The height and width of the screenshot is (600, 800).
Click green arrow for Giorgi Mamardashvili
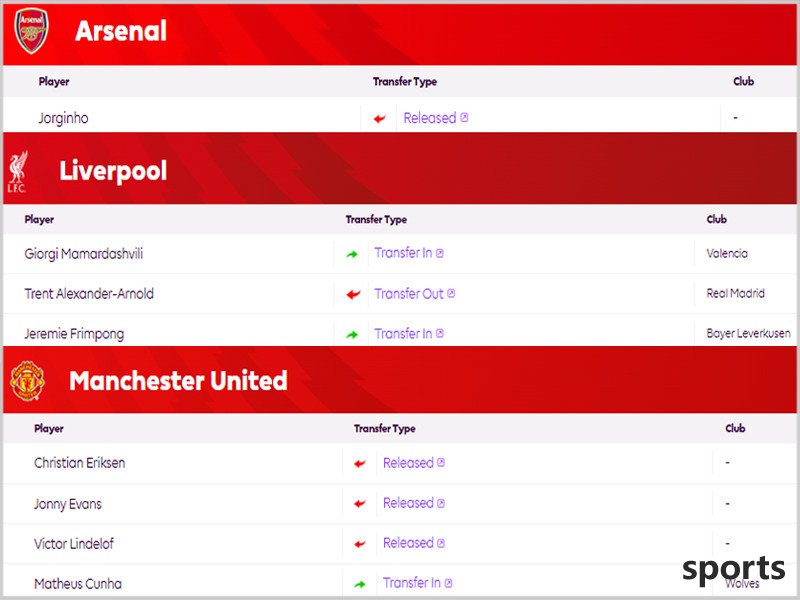352,254
